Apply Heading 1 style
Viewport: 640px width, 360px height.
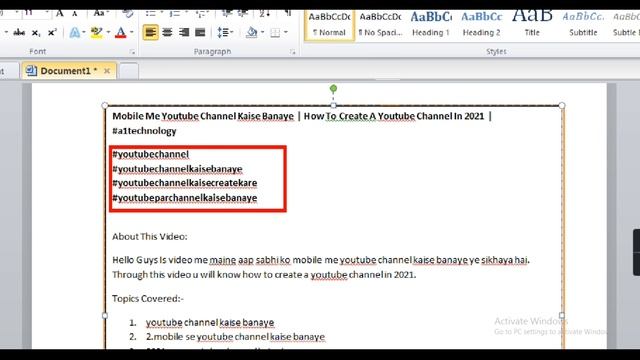click(x=431, y=25)
